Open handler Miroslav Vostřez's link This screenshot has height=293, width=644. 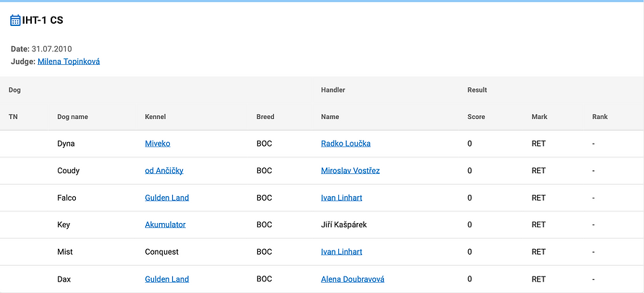(351, 171)
